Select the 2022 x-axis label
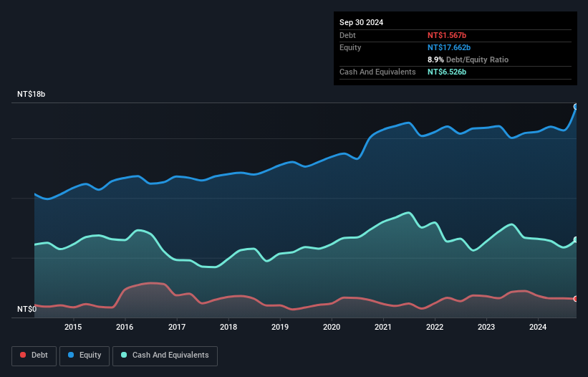Viewport: 588px width, 377px height. click(435, 327)
